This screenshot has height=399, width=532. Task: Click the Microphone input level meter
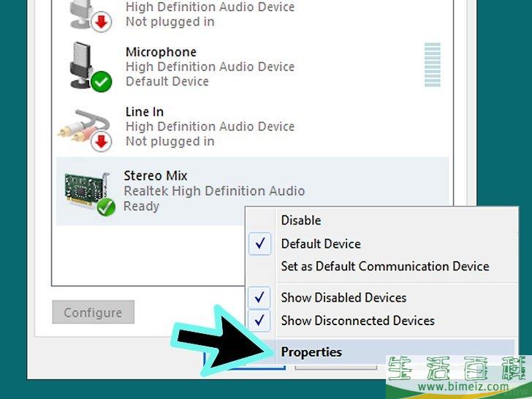coord(433,66)
